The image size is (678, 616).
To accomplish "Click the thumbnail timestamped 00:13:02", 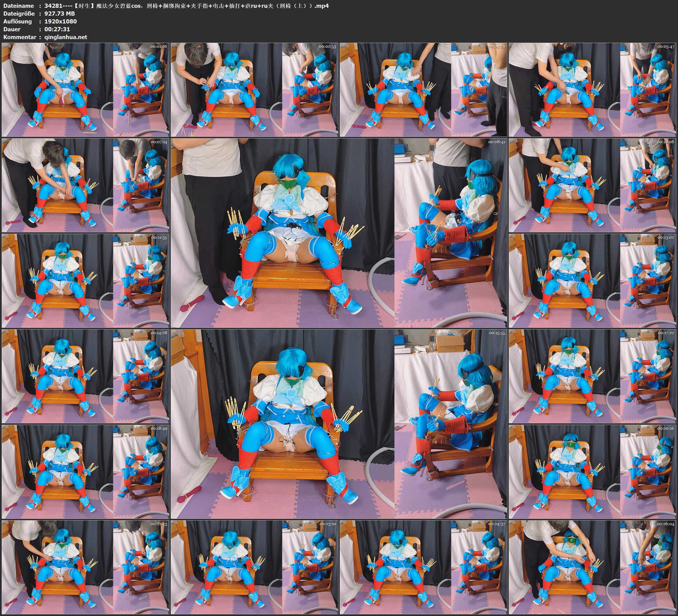I will pos(592,280).
